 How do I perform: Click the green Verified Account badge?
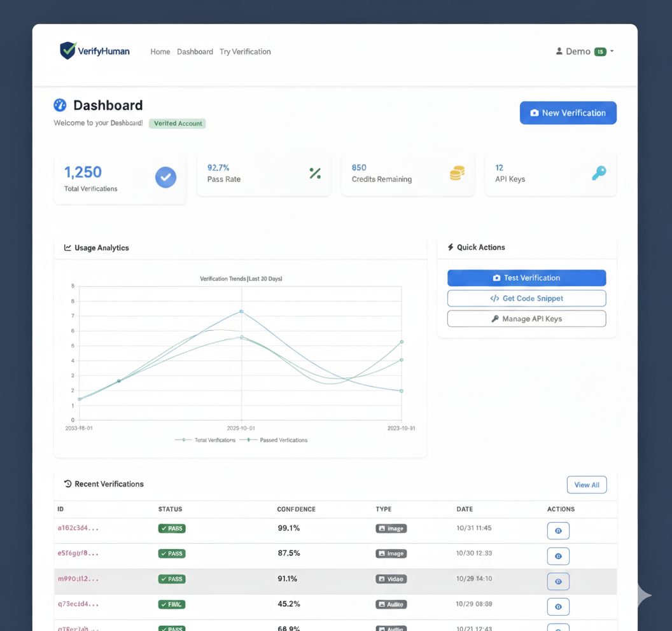(177, 123)
